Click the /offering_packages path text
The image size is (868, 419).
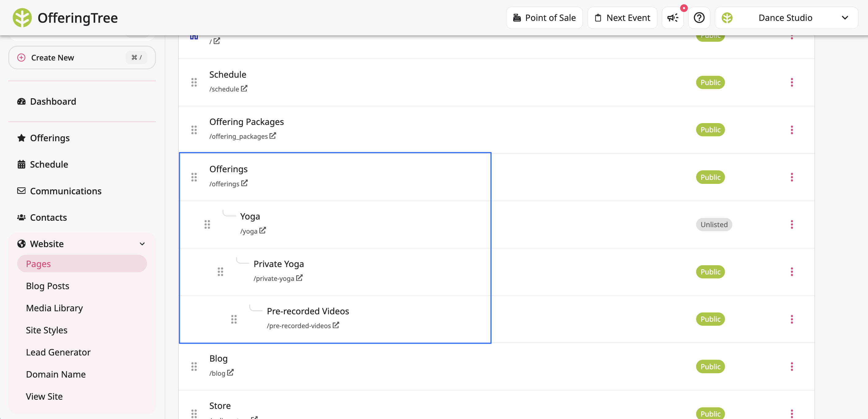(x=238, y=136)
